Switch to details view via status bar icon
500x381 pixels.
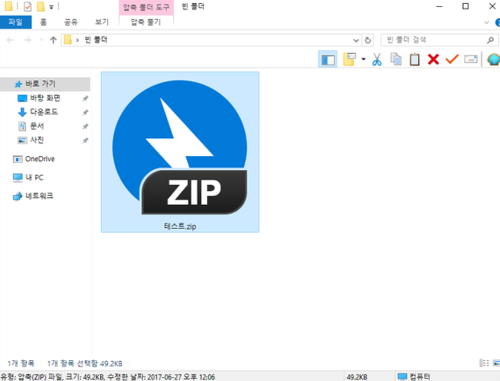click(x=484, y=363)
